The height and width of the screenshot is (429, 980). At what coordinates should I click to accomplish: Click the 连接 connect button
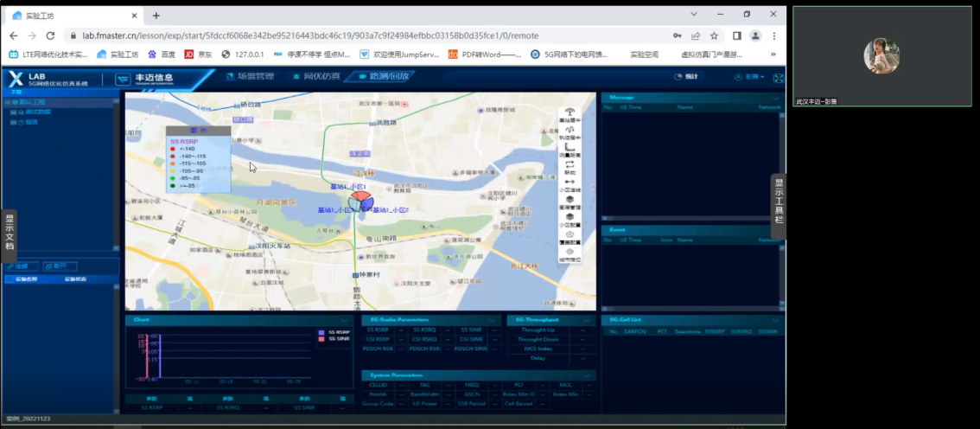point(20,266)
